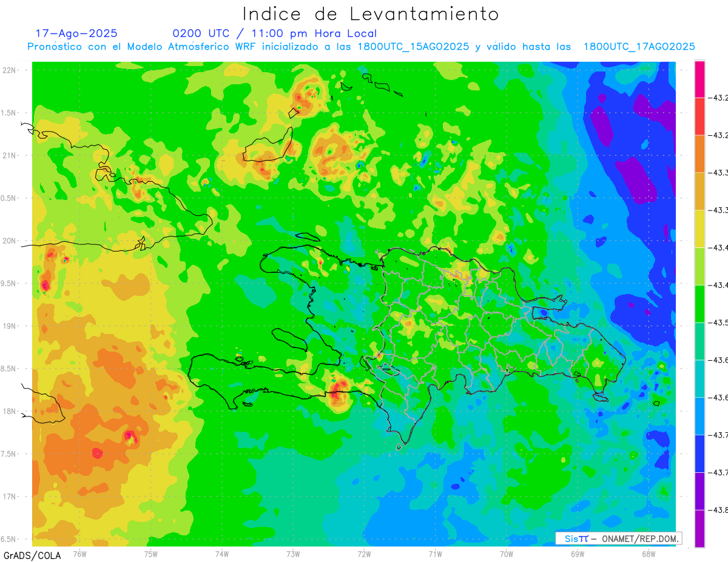Pick the cyan swatch in the color scale

(x=699, y=378)
